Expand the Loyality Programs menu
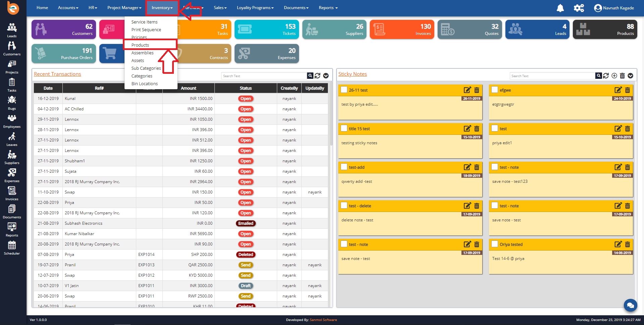 (x=255, y=8)
